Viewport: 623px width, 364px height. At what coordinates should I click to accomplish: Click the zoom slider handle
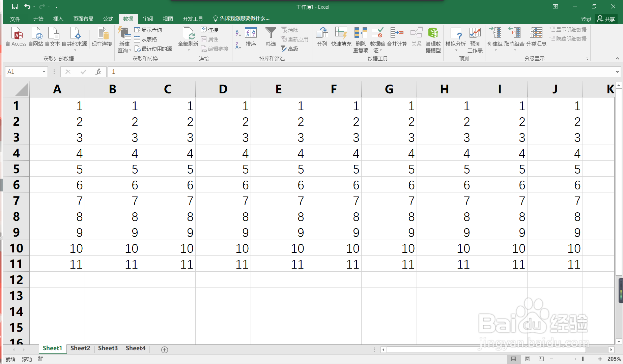pyautogui.click(x=583, y=359)
